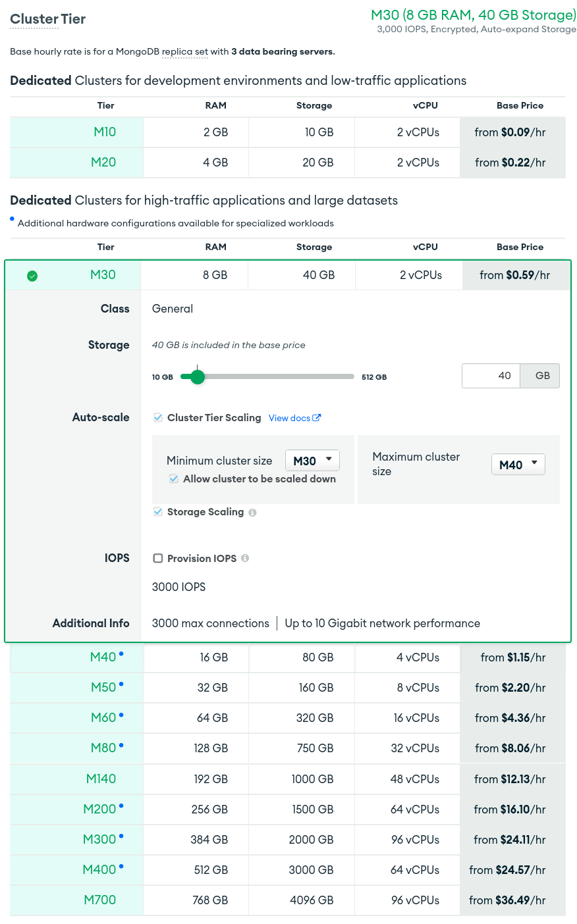Toggle the Cluster Tier Scaling checkbox

(x=158, y=418)
